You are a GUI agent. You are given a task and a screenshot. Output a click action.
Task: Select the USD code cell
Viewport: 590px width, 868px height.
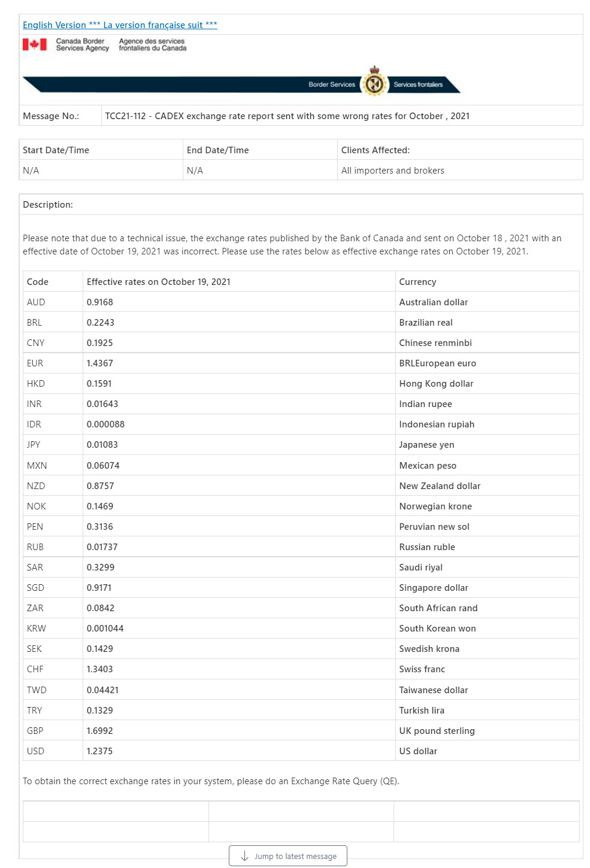point(53,751)
